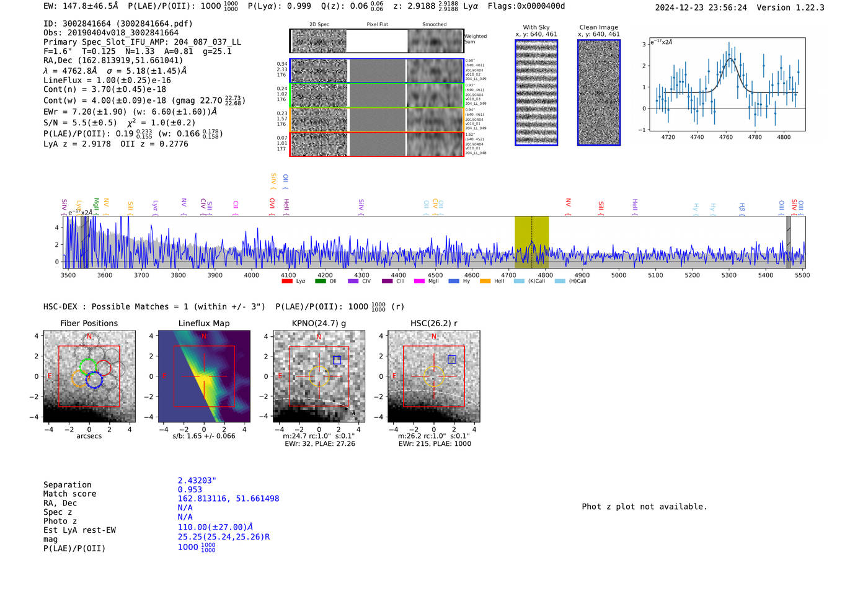Click the blue square marker in HSC image

click(x=452, y=359)
